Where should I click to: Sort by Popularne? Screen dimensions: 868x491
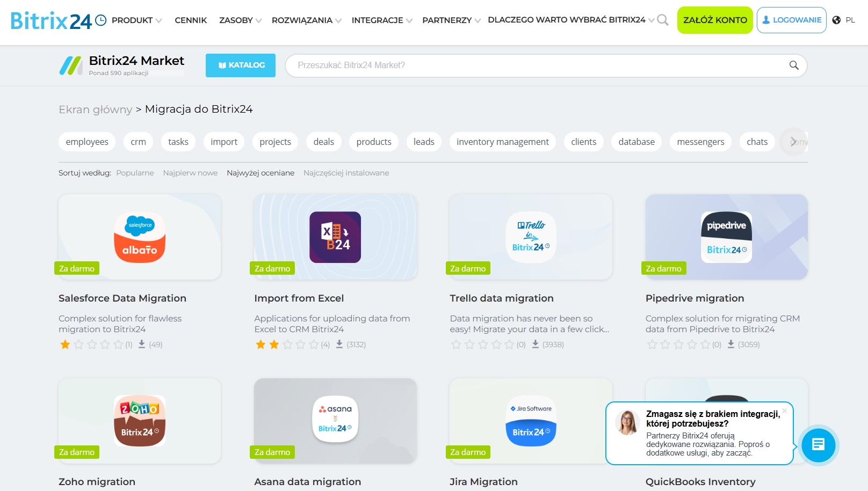(135, 173)
